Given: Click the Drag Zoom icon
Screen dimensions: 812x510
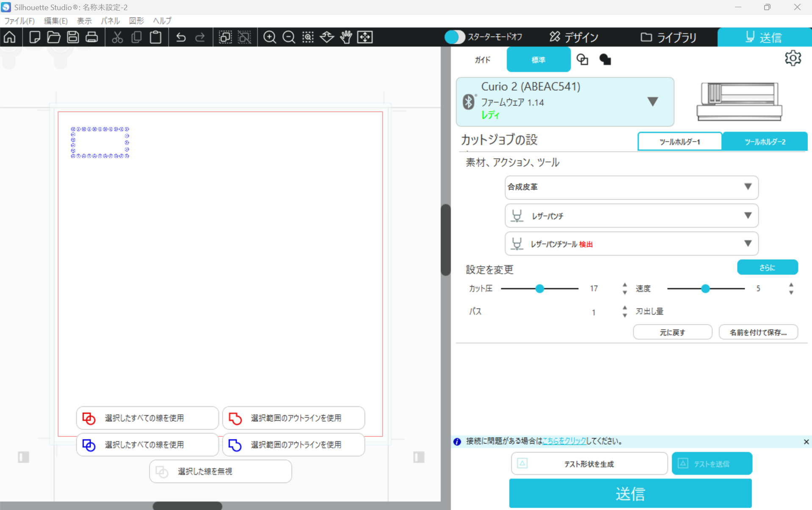Looking at the screenshot, I should click(x=327, y=37).
